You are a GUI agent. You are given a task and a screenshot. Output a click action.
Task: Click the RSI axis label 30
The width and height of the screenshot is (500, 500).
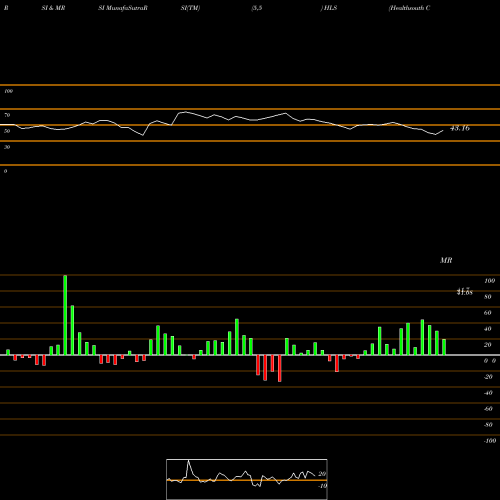7,147
